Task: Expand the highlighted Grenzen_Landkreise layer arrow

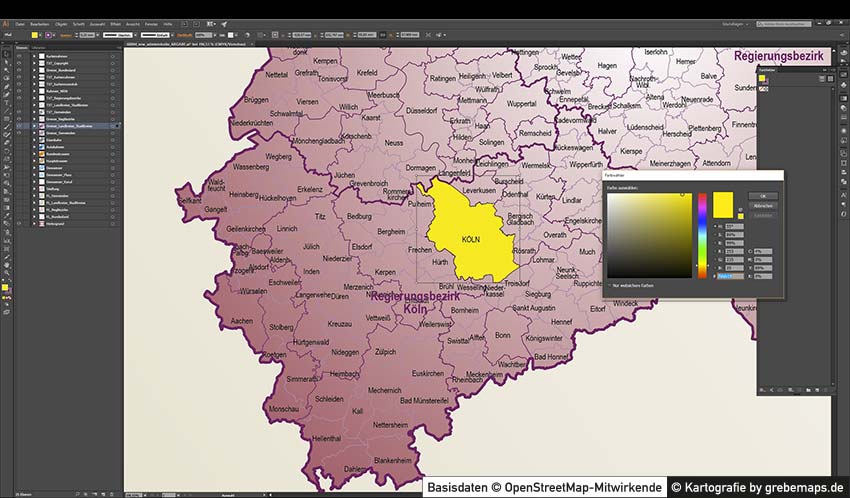Action: tap(33, 125)
